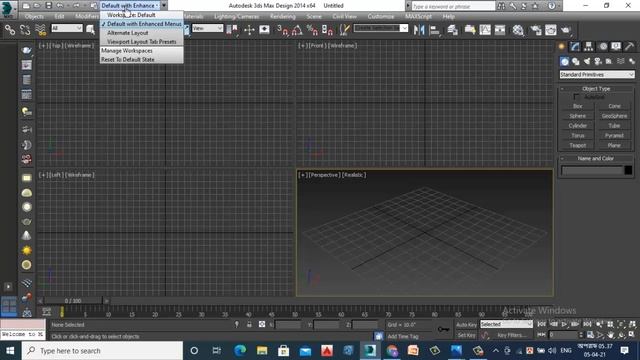Toggle the Percent Snap icon

click(x=312, y=30)
